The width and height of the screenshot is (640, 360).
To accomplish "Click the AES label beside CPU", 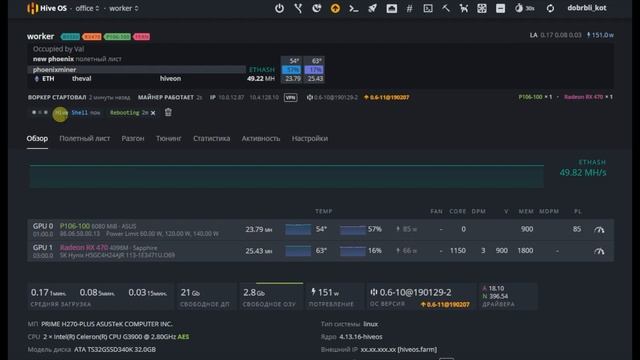I will [183, 337].
